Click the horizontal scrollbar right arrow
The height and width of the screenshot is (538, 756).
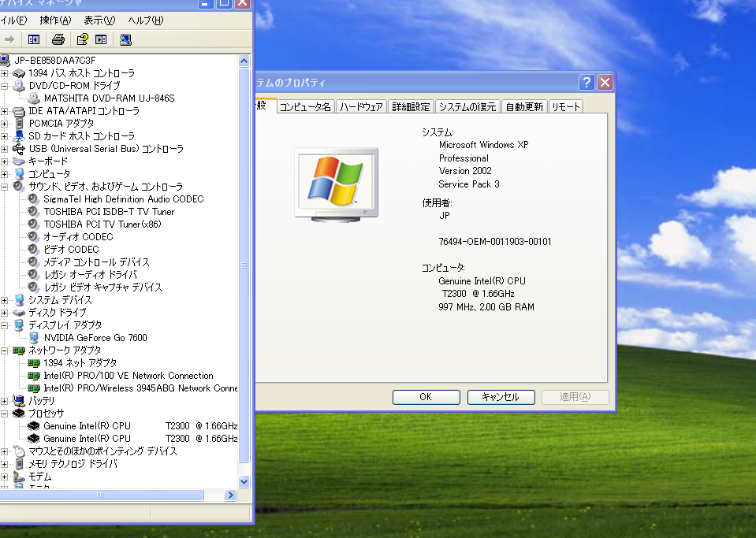230,495
